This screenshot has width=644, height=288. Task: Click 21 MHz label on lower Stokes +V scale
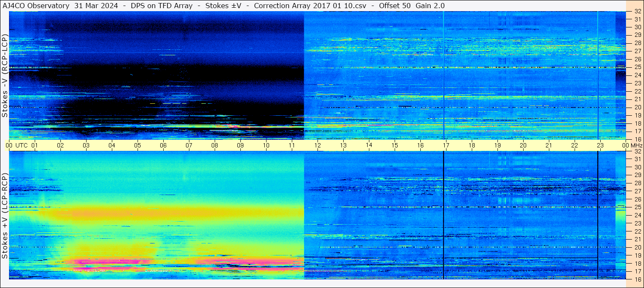pyautogui.click(x=637, y=239)
